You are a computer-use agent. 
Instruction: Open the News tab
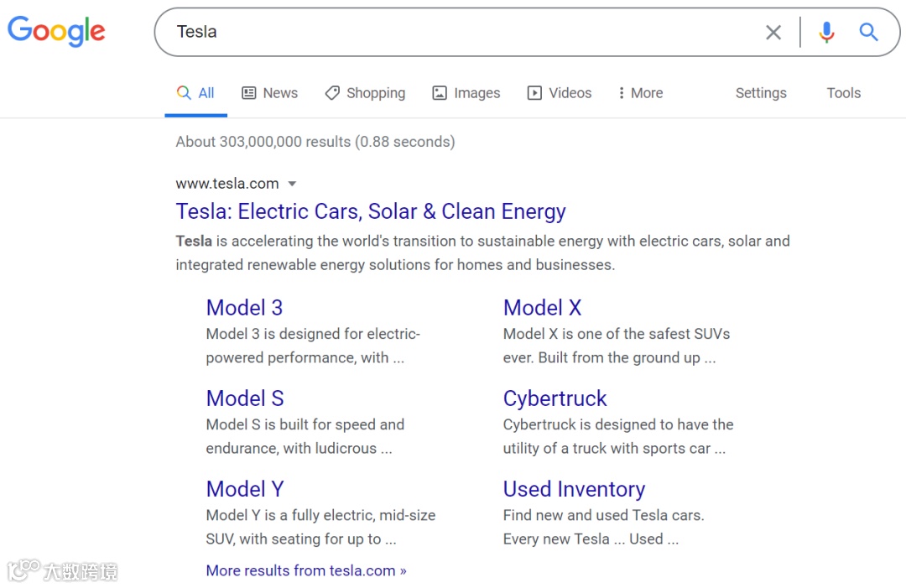click(x=269, y=93)
